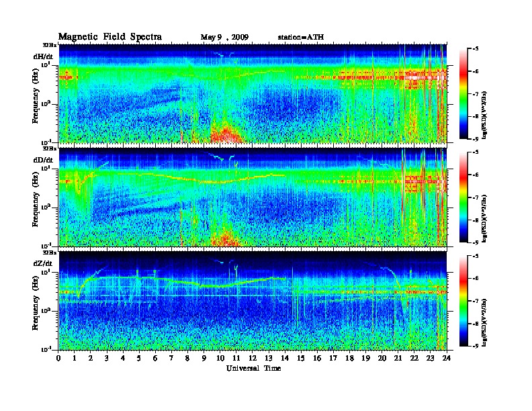
Task: Select the "dZ/dt" panel label
Action: 43,263
